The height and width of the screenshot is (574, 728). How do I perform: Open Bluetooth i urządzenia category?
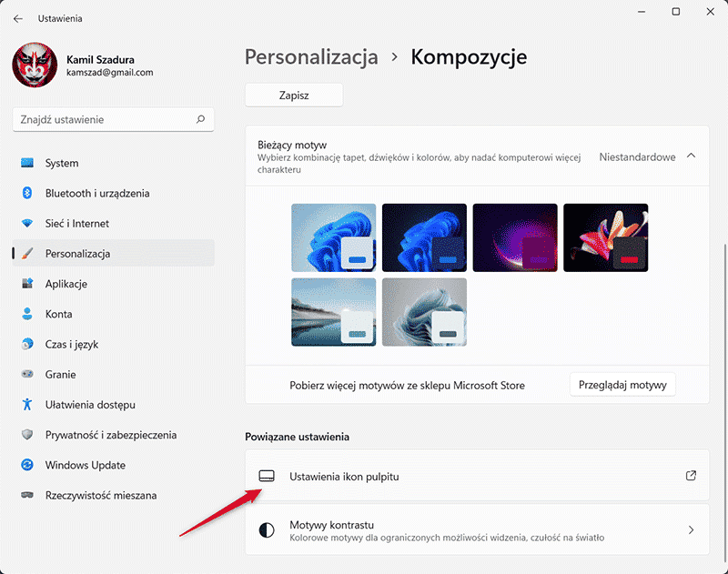113,193
